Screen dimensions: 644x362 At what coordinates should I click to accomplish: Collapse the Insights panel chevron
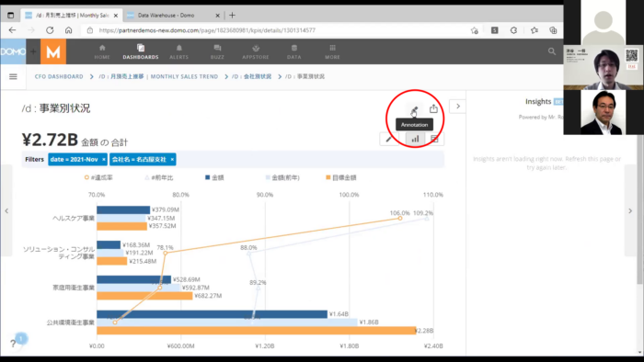[458, 107]
